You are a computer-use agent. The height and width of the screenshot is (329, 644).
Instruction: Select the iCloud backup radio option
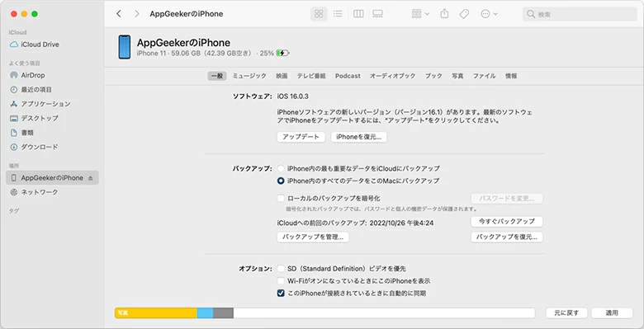tap(281, 168)
